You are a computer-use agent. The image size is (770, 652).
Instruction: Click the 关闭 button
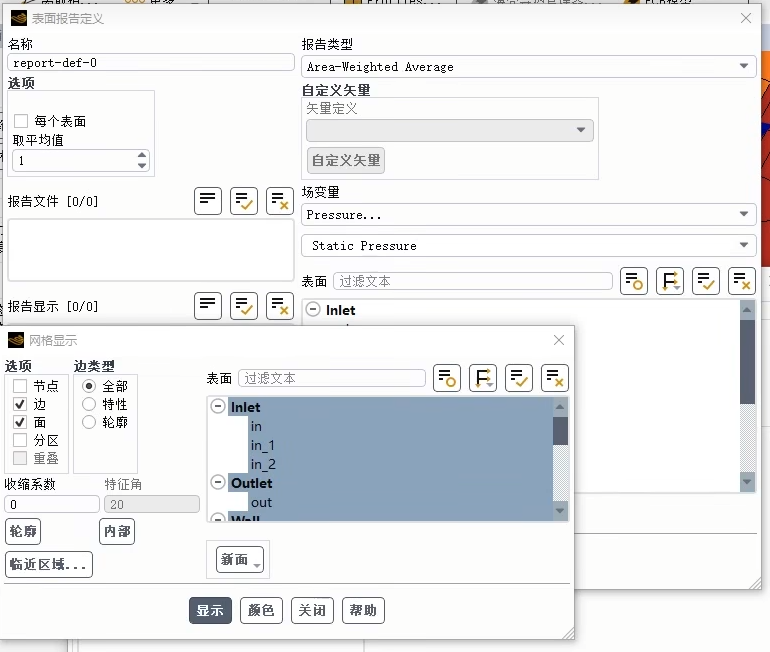point(312,610)
